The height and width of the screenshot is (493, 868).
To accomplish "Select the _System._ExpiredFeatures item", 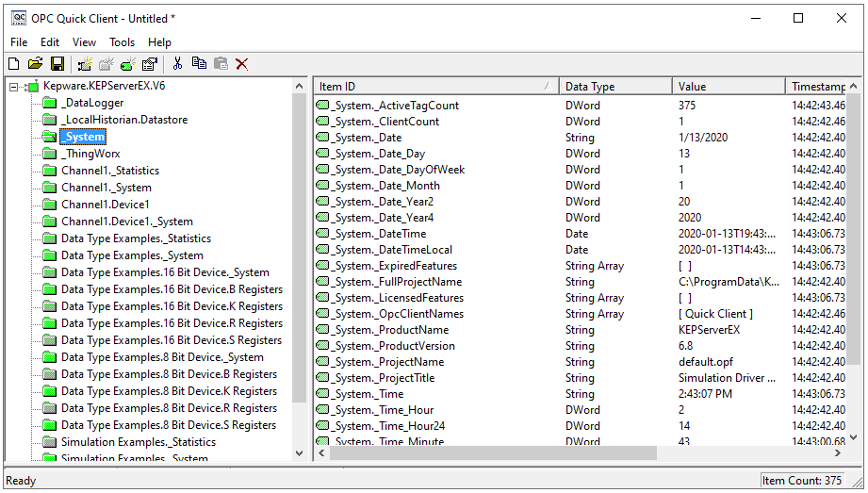I will (x=396, y=266).
